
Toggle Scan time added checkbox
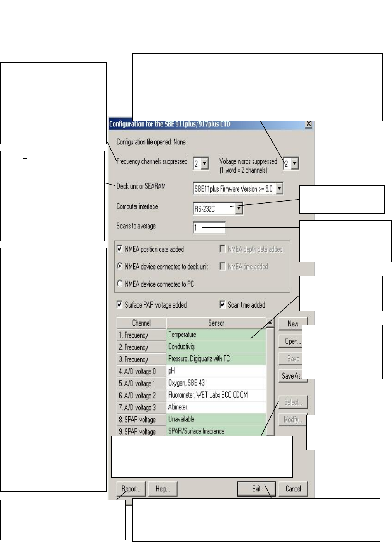point(222,305)
